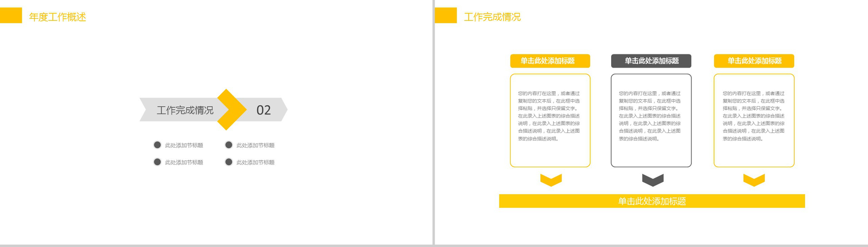Select upper-right bullet 此处添加节标题

point(255,145)
